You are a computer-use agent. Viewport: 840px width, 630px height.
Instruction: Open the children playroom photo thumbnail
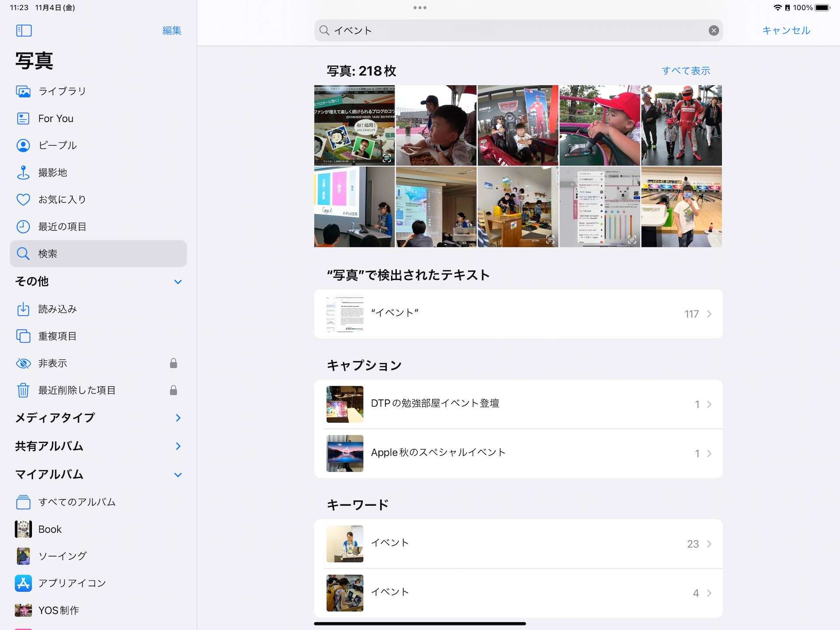518,207
